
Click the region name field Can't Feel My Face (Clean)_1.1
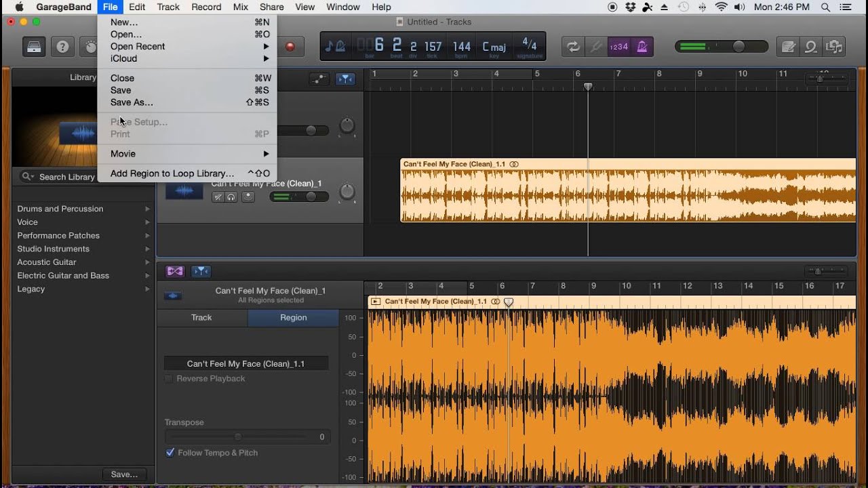(x=245, y=363)
